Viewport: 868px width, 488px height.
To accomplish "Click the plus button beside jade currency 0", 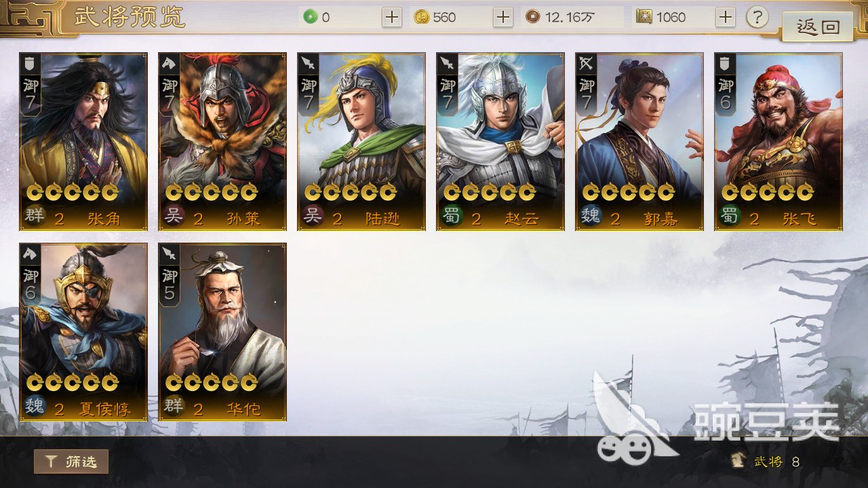I will point(392,17).
